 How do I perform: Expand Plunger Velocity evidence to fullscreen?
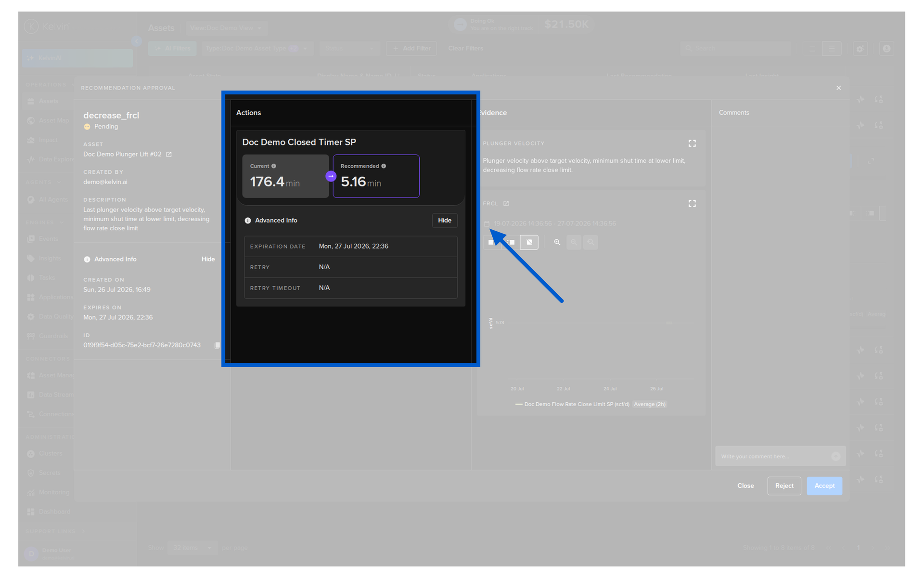click(x=692, y=144)
